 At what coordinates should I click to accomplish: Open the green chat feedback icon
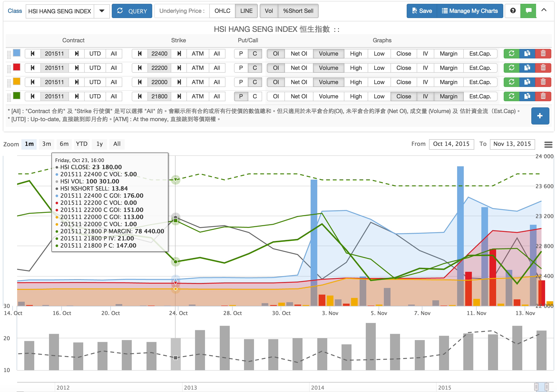coord(528,11)
